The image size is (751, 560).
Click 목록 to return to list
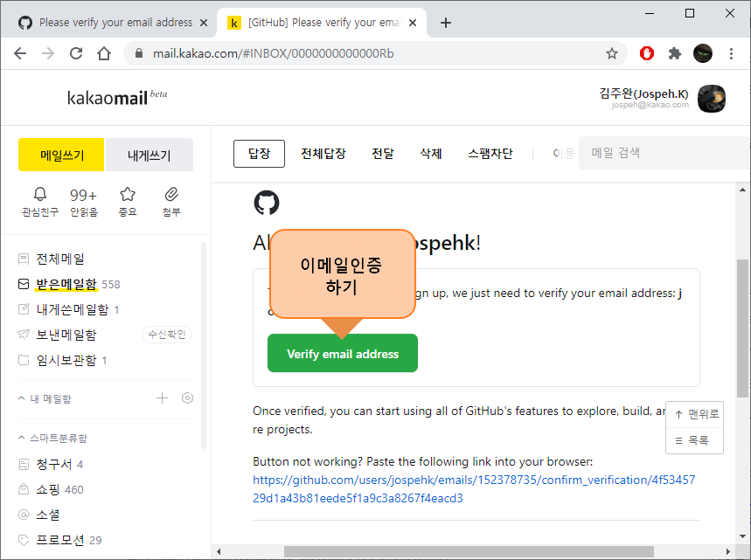point(694,440)
